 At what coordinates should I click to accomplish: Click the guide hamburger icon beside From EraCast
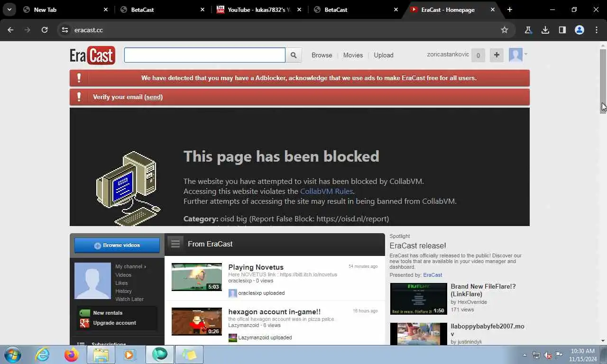(x=175, y=244)
